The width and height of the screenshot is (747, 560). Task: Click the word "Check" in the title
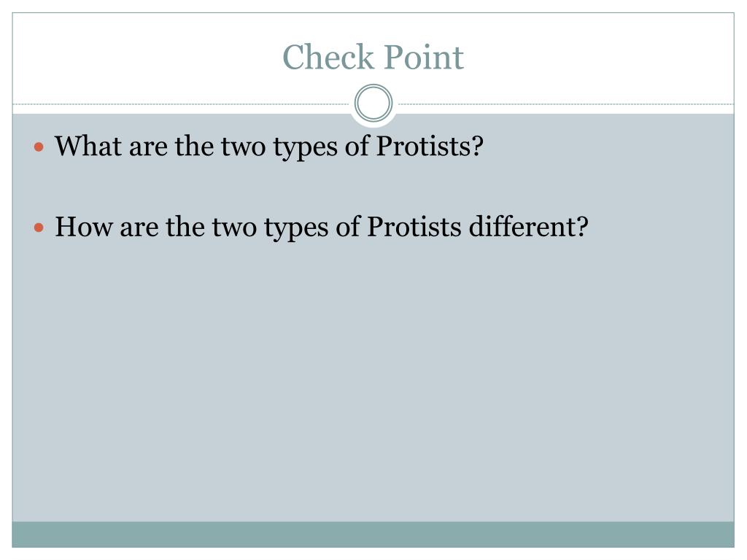tap(329, 57)
